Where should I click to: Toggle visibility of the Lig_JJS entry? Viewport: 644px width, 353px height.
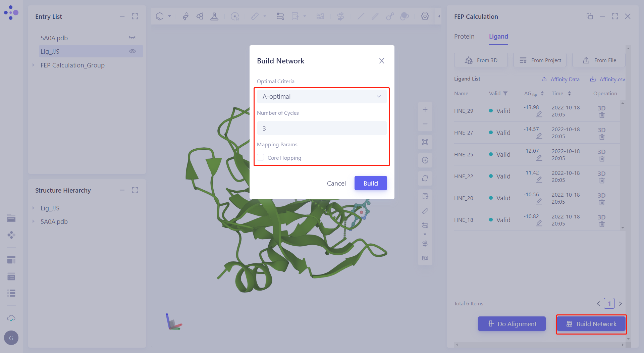(x=132, y=51)
